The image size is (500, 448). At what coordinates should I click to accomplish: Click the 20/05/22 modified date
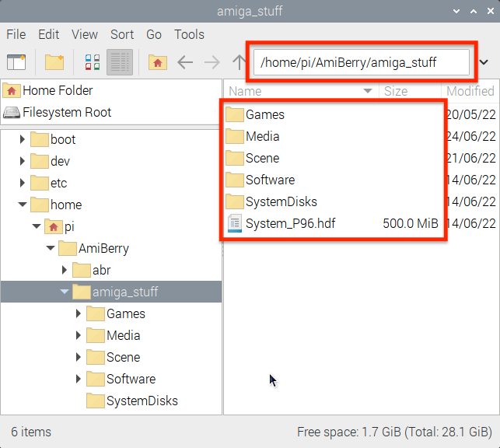click(x=471, y=114)
